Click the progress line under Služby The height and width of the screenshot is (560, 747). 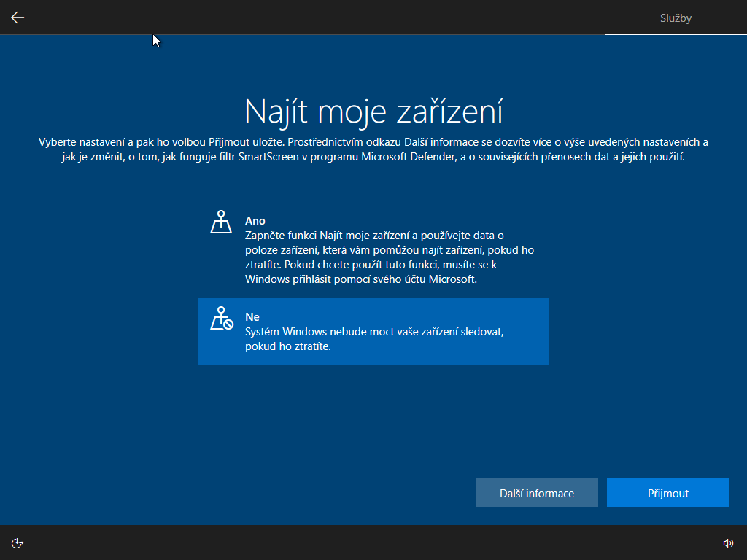click(x=675, y=34)
